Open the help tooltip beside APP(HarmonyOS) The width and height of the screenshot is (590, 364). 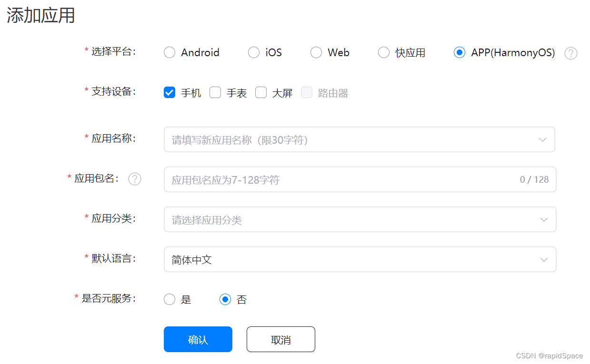pyautogui.click(x=570, y=53)
